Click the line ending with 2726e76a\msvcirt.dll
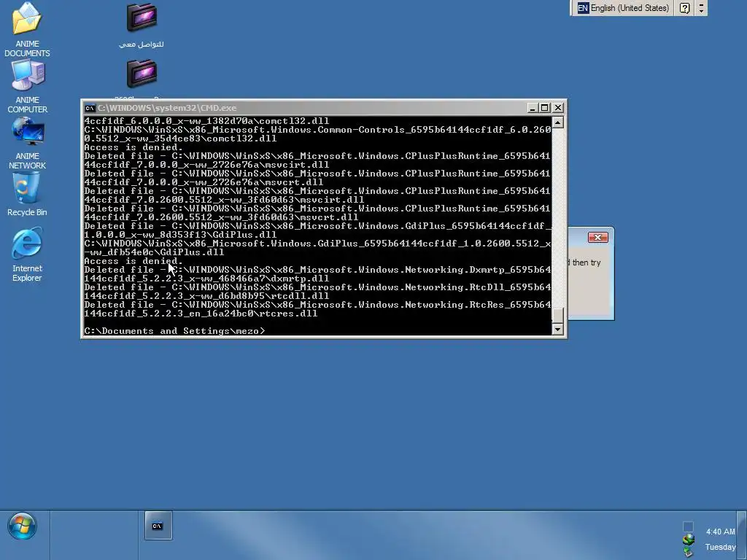The image size is (747, 560). point(206,165)
